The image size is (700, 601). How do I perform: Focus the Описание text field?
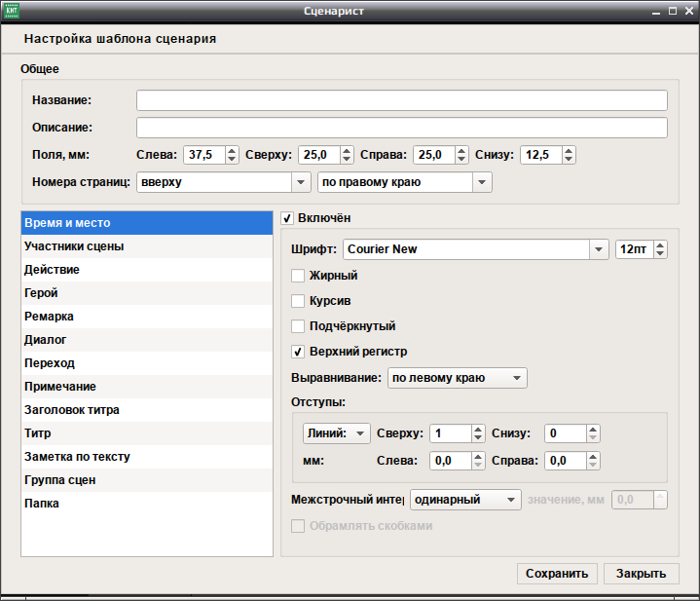(402, 128)
